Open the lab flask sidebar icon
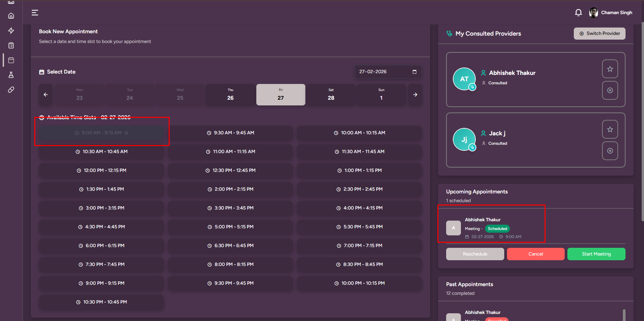The height and width of the screenshot is (321, 644). [x=11, y=75]
